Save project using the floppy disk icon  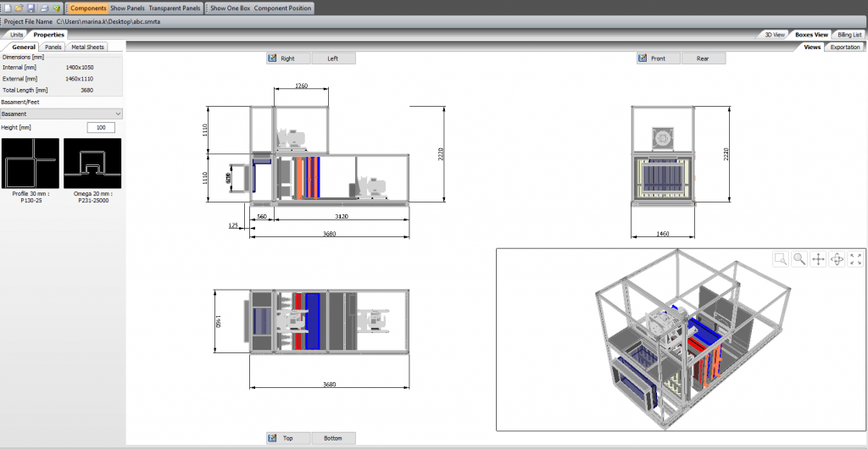pos(31,8)
